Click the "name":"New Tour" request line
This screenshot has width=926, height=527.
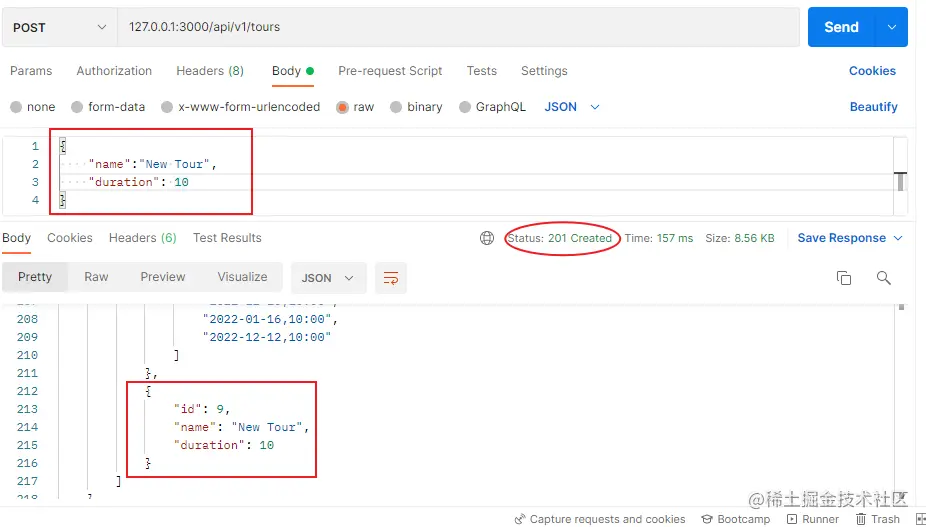point(152,164)
